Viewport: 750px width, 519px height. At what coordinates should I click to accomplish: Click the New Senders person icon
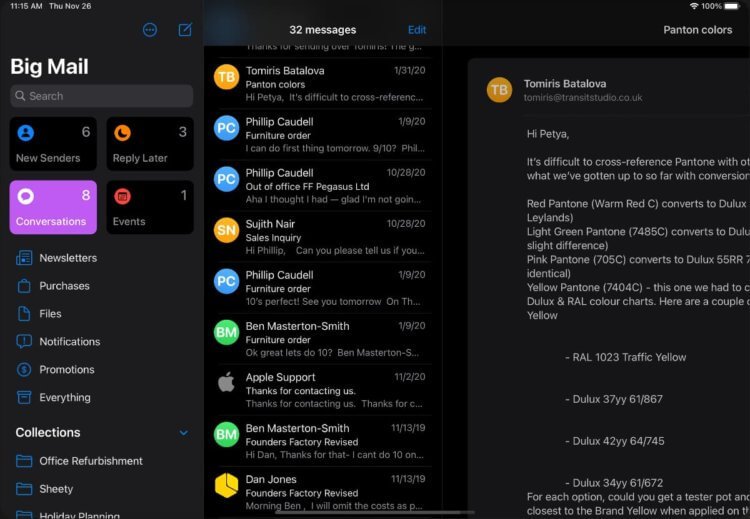(26, 133)
